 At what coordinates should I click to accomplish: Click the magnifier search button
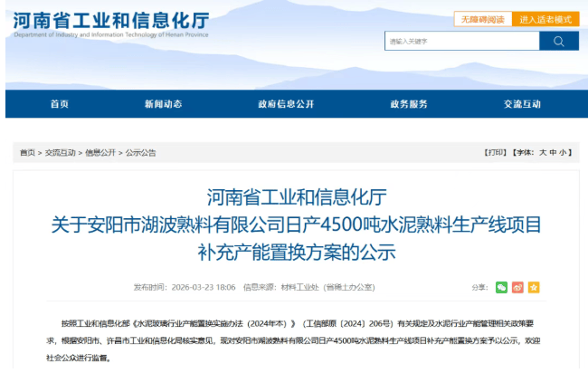tap(558, 41)
